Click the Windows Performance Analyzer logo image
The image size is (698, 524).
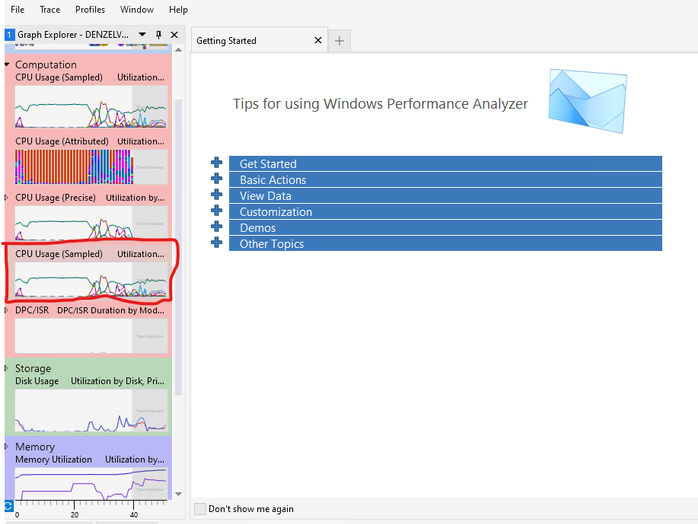point(588,101)
